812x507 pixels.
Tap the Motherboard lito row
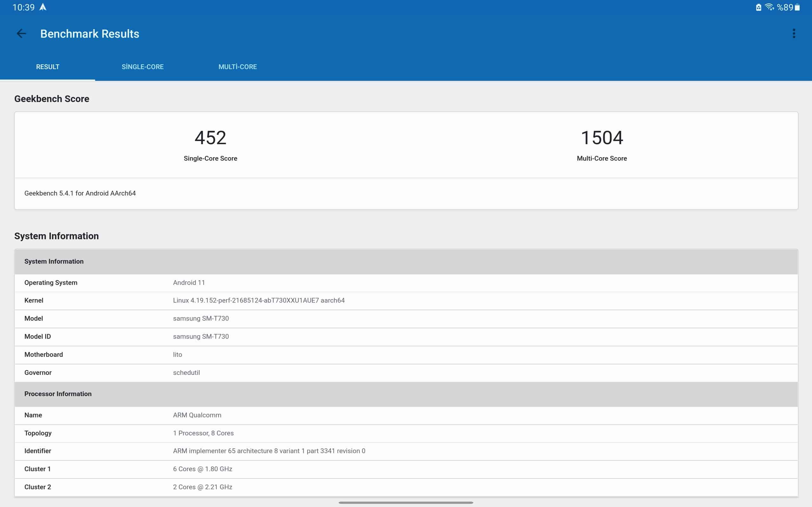pos(406,355)
